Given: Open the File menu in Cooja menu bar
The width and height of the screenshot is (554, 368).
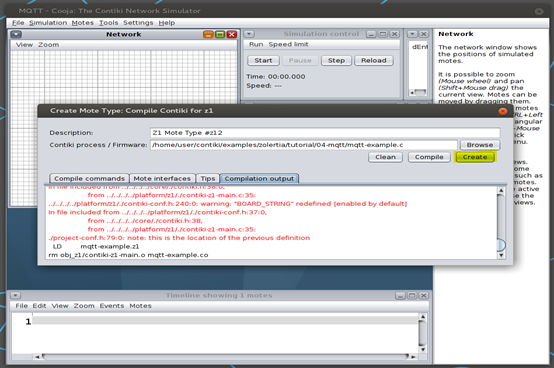Looking at the screenshot, I should point(18,23).
